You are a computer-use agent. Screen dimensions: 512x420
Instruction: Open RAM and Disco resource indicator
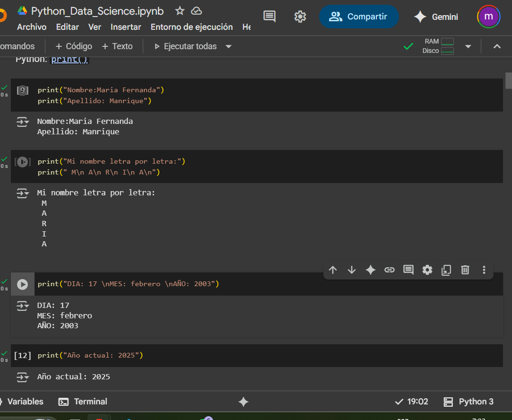[x=438, y=46]
